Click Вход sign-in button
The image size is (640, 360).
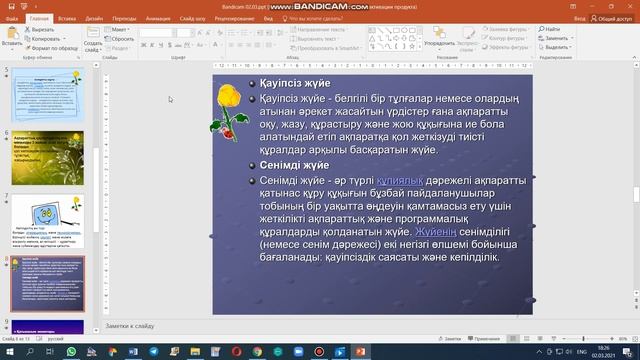coord(579,18)
